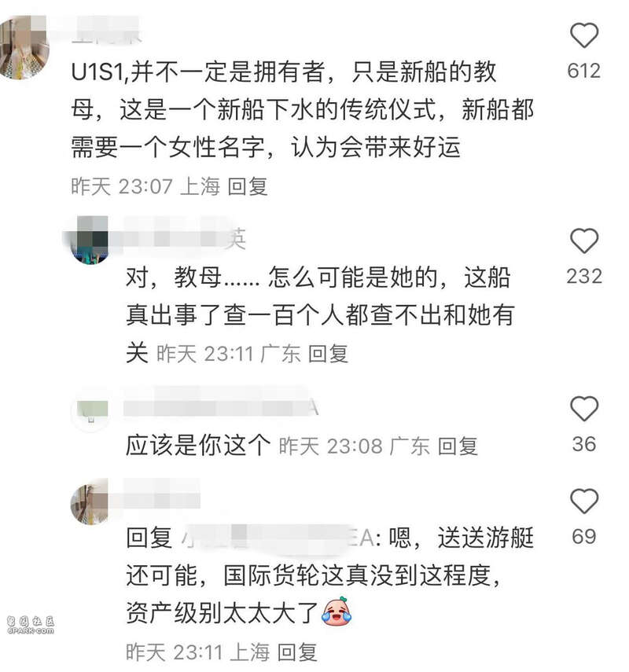Image resolution: width=629 pixels, height=672 pixels.
Task: Tap the heart on the 36-like reply
Action: 584,409
